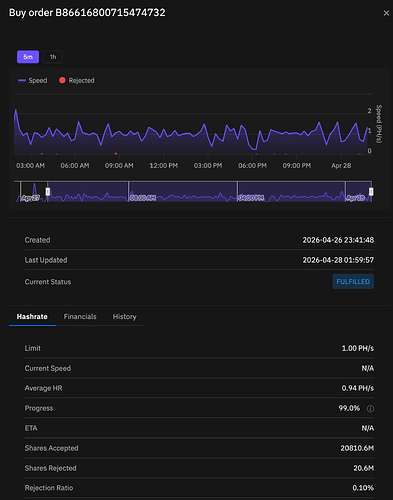The height and width of the screenshot is (500, 393).
Task: Click the FULFILLED status badge
Action: (x=353, y=282)
